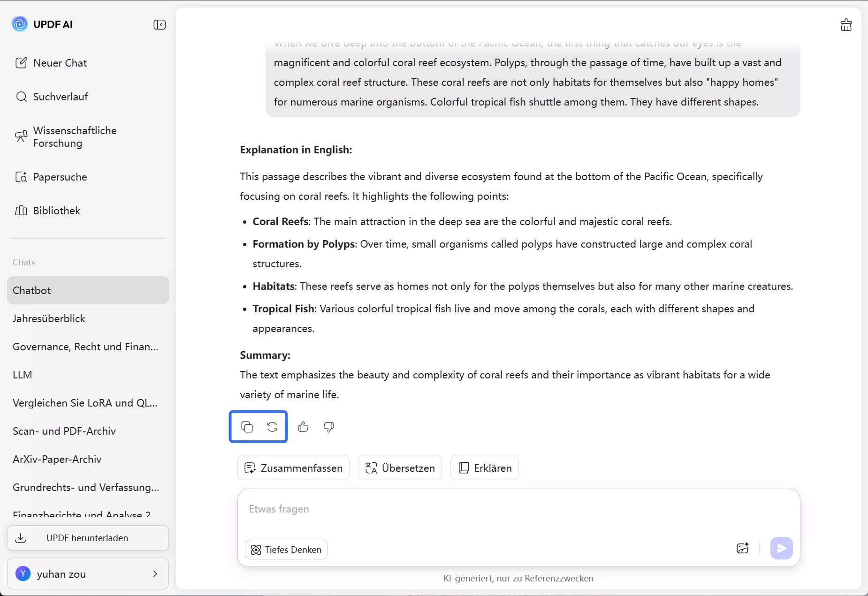
Task: Give the response a thumbs down
Action: click(x=329, y=427)
